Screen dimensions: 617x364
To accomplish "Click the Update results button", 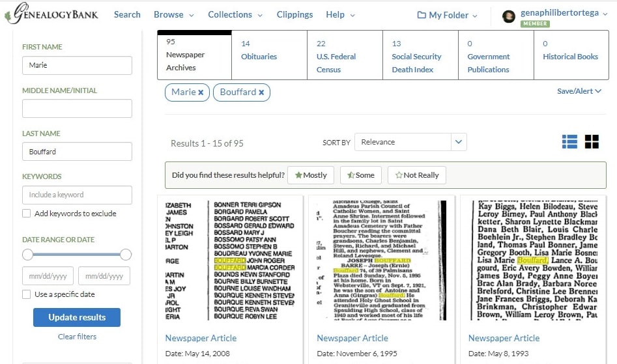I will tap(77, 317).
